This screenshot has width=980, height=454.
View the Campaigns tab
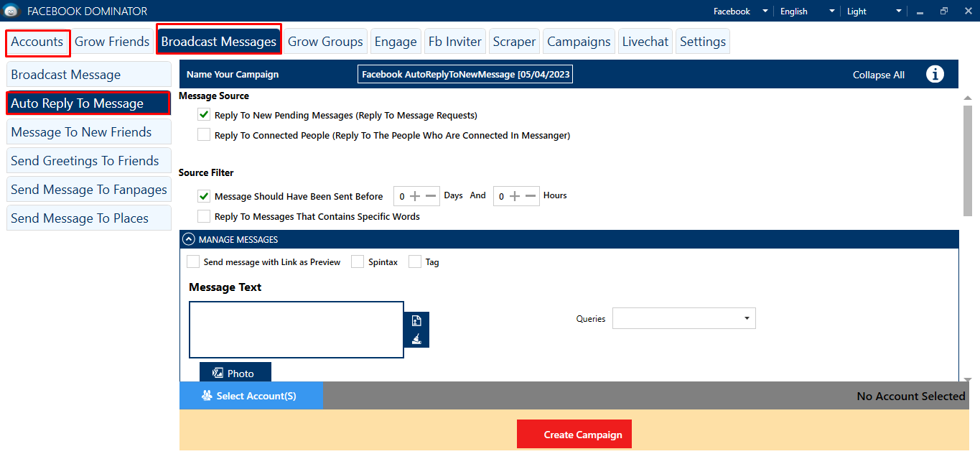pos(579,42)
